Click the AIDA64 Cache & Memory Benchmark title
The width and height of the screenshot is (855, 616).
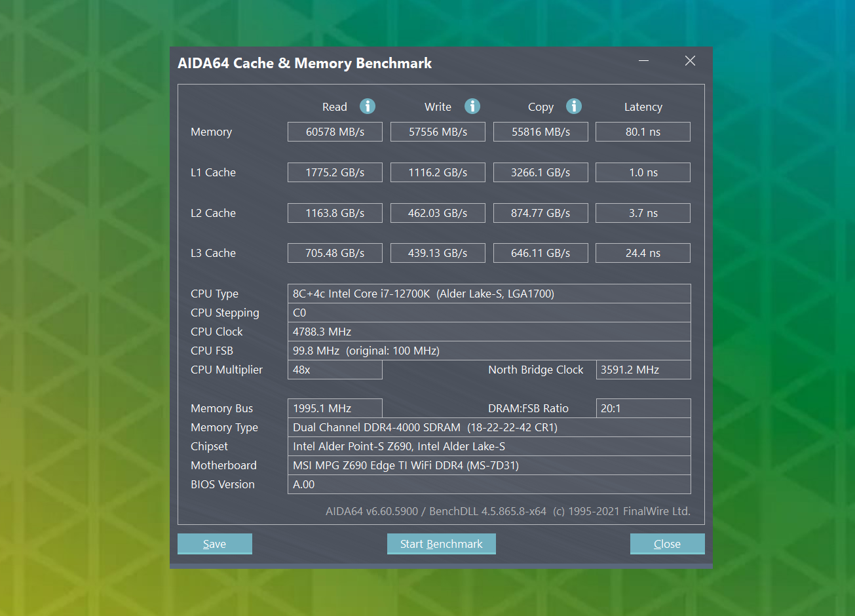[305, 64]
